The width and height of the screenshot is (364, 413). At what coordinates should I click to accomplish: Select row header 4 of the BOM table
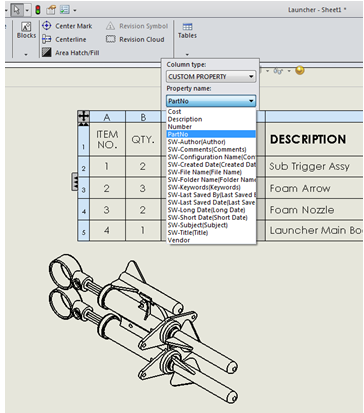(x=83, y=210)
